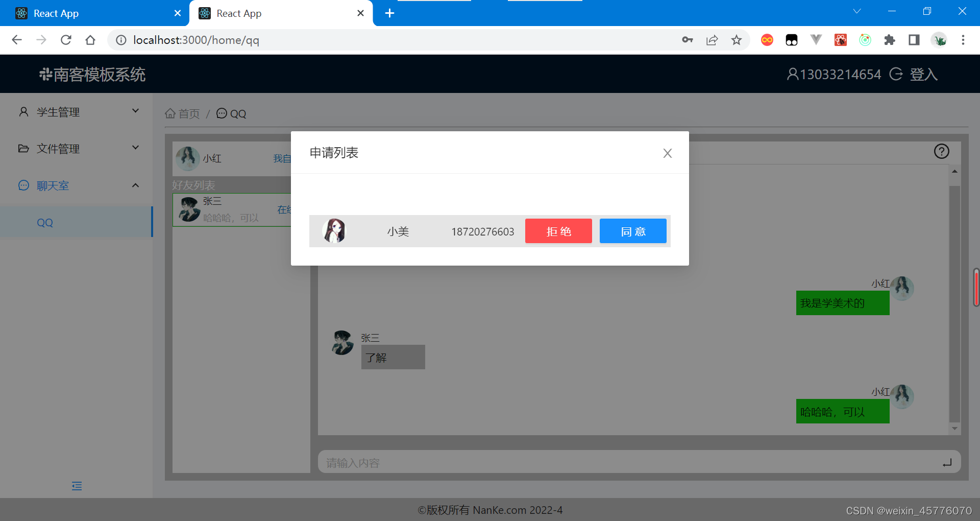Collapse the 聊天室 menu

click(77, 185)
